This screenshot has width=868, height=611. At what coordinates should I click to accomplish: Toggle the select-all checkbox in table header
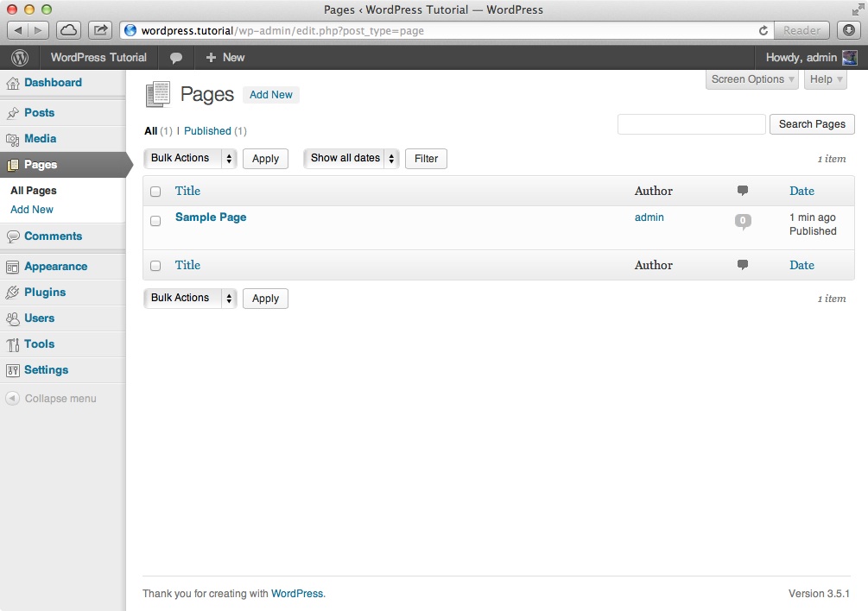155,192
